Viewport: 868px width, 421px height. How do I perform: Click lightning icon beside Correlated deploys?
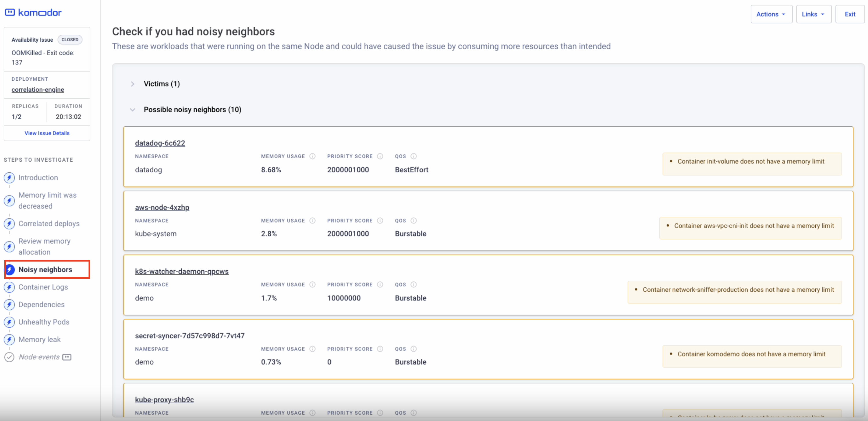pos(10,224)
